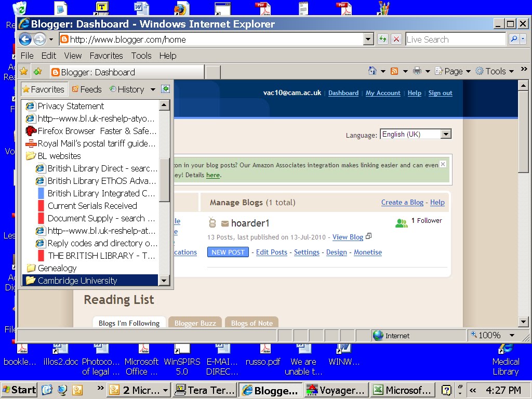Open address bar URL dropdown
Screen dimensions: 532x399
368,39
